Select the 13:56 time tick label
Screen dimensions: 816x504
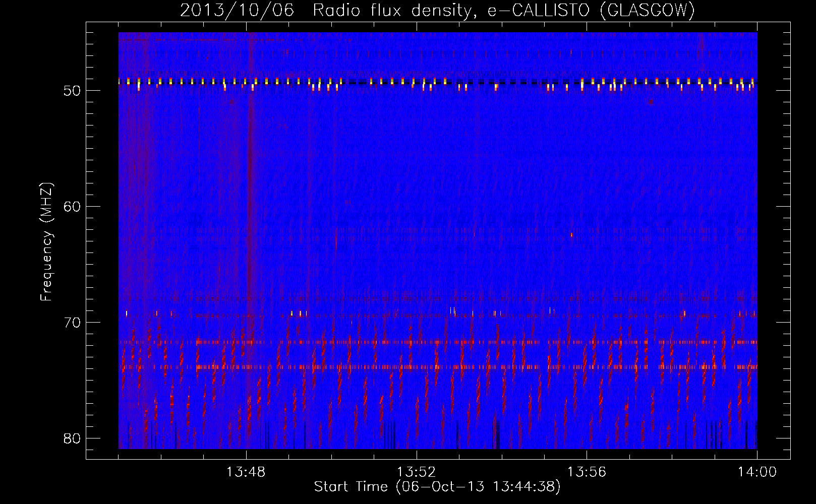coord(587,472)
